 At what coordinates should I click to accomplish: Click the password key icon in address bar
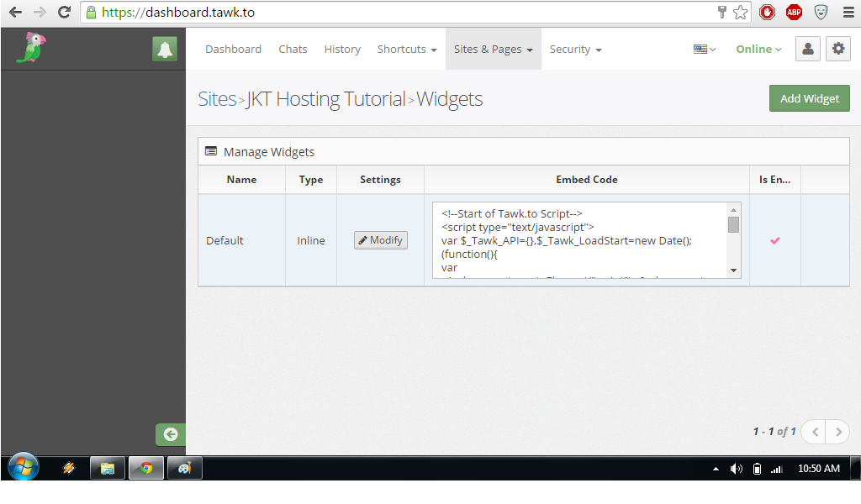[x=721, y=12]
